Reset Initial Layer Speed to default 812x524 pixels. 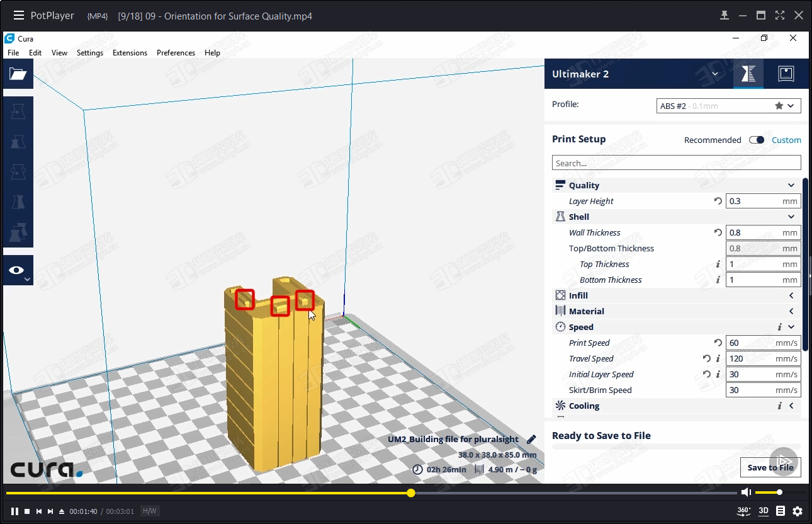[707, 374]
